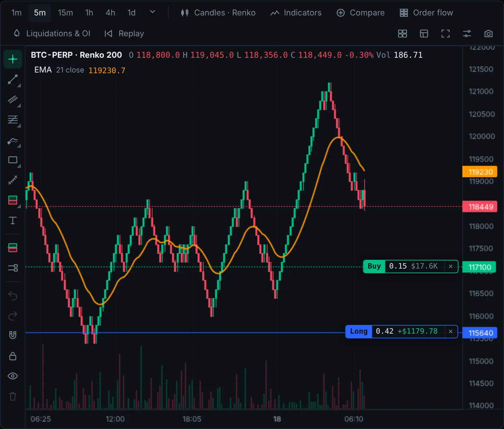
Task: Select the Fibonacci retracement tool
Action: (13, 120)
